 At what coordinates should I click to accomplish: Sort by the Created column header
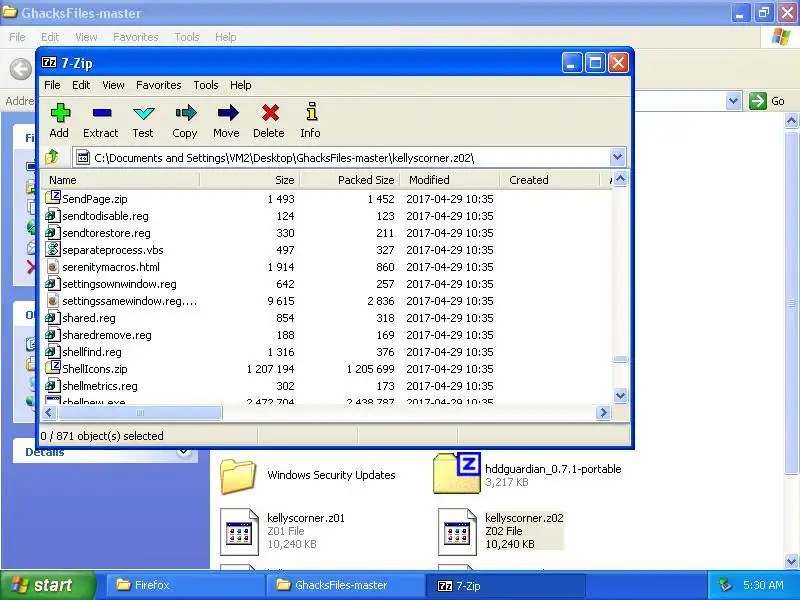click(550, 180)
